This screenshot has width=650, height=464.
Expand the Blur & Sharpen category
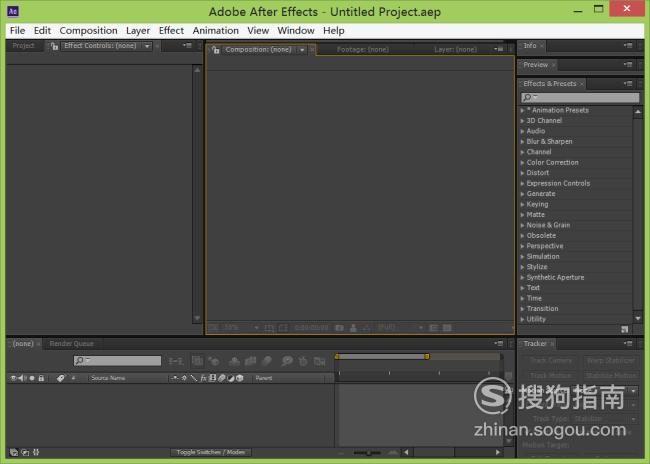(x=522, y=141)
